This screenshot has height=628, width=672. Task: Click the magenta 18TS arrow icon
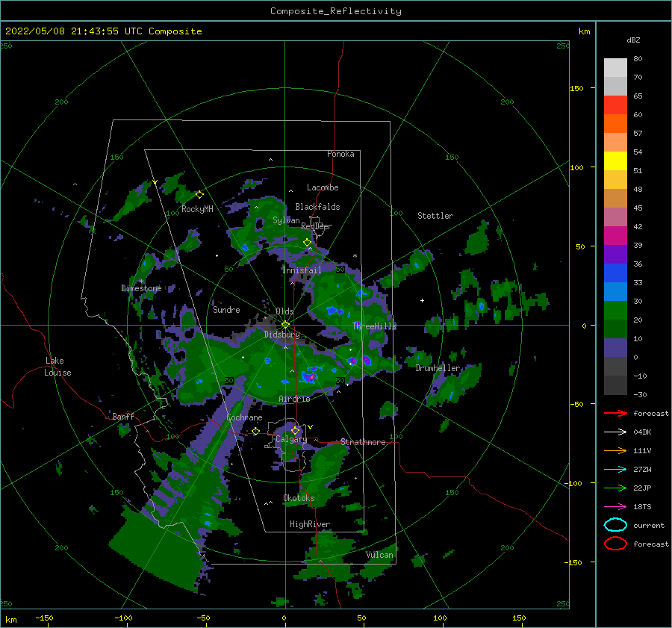click(615, 507)
